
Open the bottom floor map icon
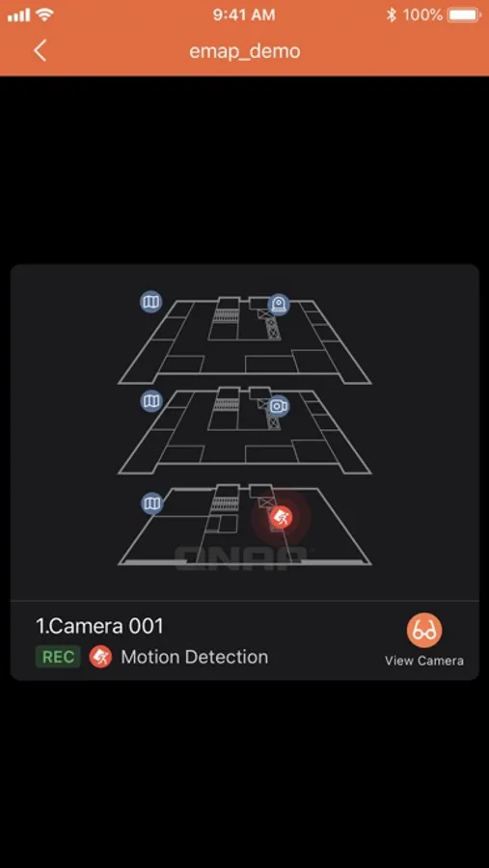(150, 503)
